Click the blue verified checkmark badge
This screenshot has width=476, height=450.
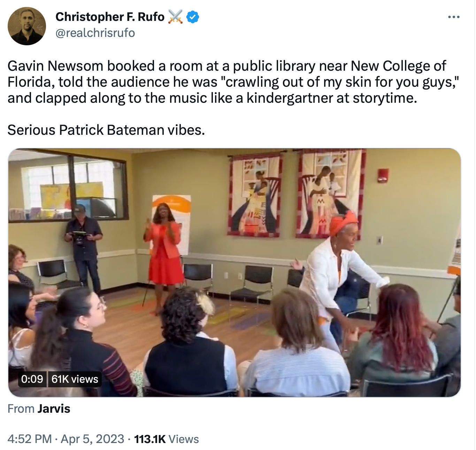[193, 17]
